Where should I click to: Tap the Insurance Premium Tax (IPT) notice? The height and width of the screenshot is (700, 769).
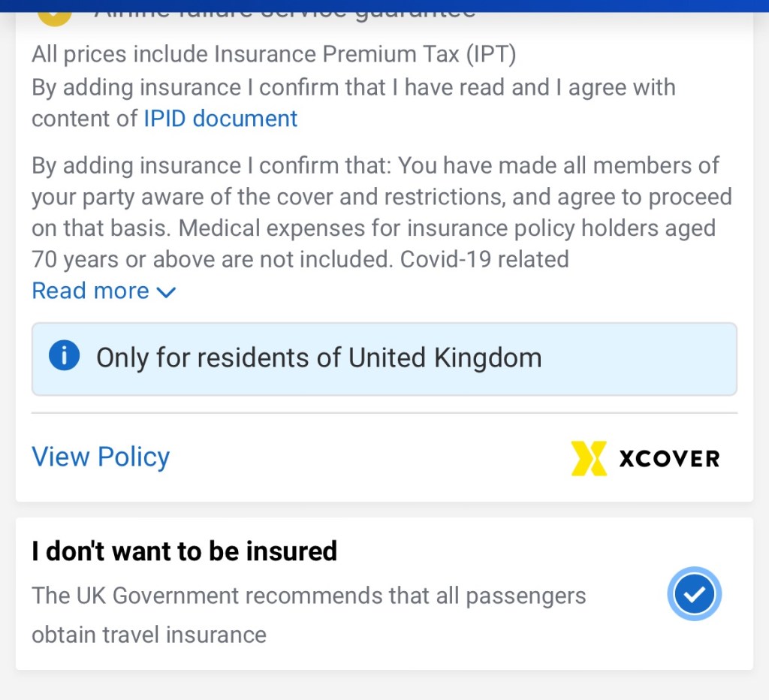point(273,54)
